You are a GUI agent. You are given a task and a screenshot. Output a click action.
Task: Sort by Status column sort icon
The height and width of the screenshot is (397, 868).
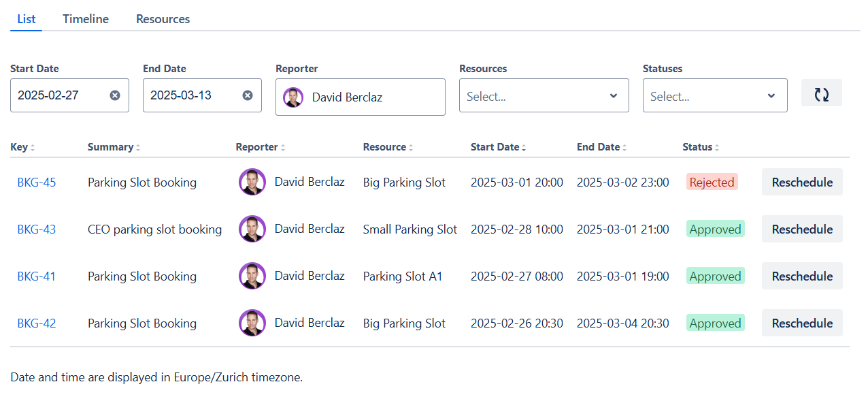click(717, 148)
